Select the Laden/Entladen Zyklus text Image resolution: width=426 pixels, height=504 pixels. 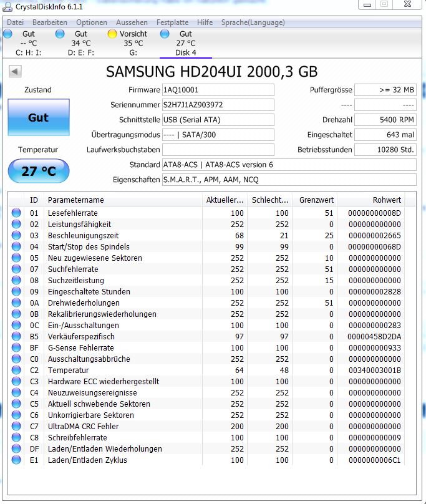(87, 460)
